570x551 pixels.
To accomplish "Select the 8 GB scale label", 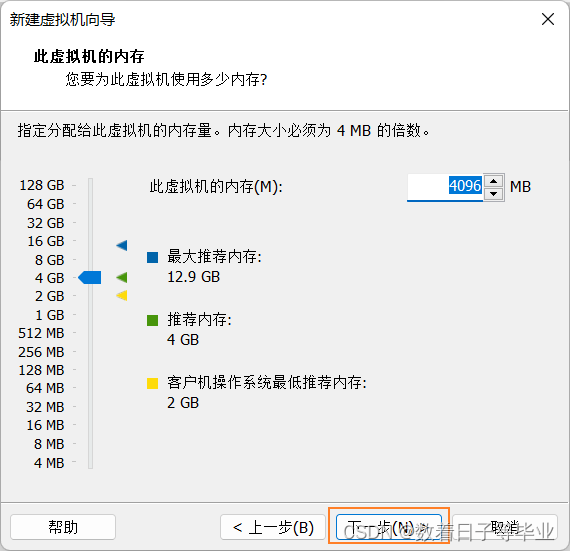I will [x=50, y=260].
